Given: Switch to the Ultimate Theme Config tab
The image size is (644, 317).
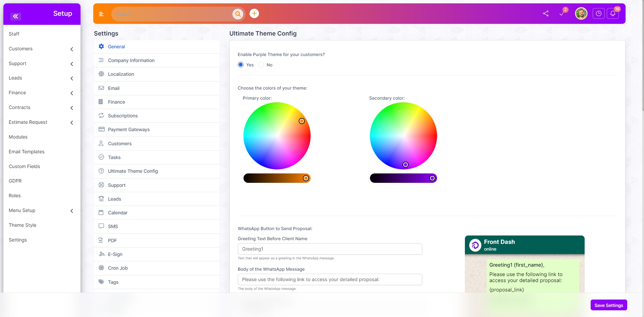Looking at the screenshot, I should click(132, 171).
